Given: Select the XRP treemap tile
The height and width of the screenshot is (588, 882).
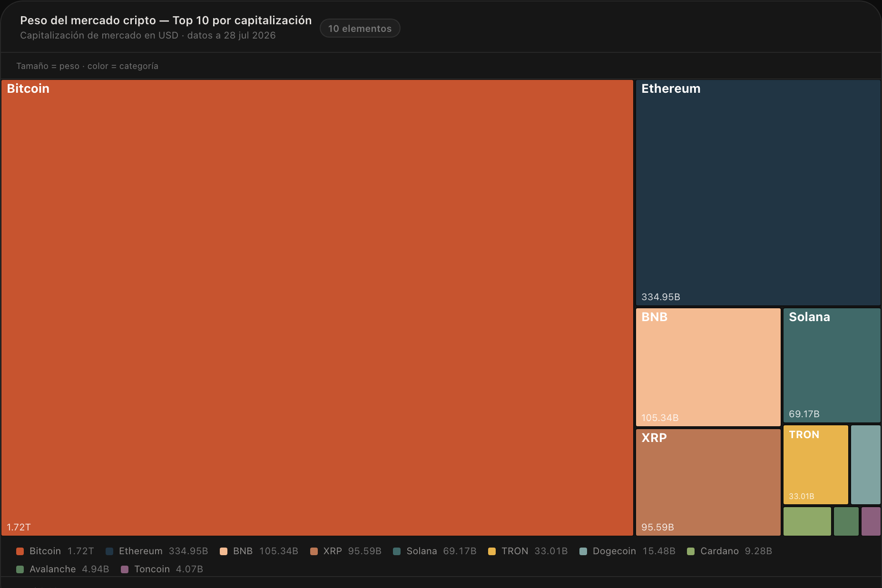Looking at the screenshot, I should pos(708,482).
